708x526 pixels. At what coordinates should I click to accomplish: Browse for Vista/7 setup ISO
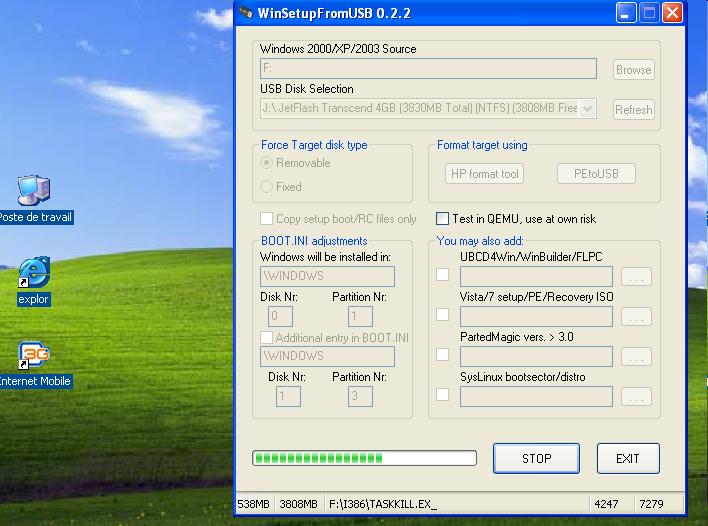(x=636, y=317)
